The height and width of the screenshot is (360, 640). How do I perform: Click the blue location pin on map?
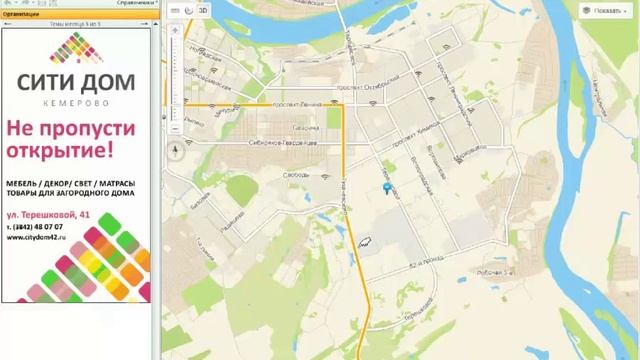click(x=387, y=189)
